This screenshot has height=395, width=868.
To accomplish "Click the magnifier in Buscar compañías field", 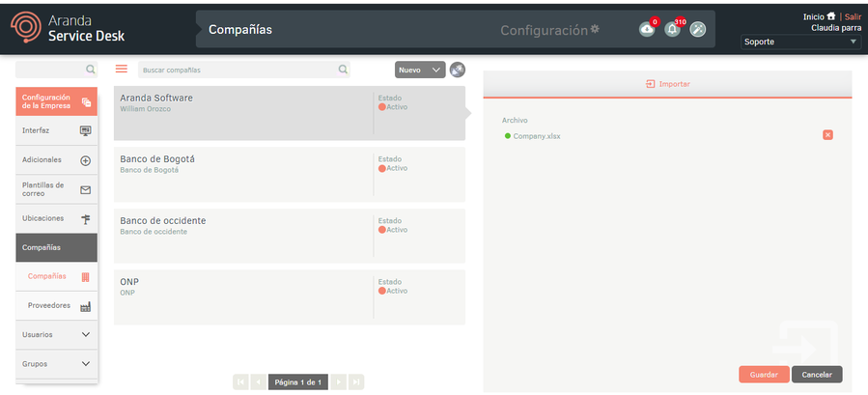I will point(343,70).
